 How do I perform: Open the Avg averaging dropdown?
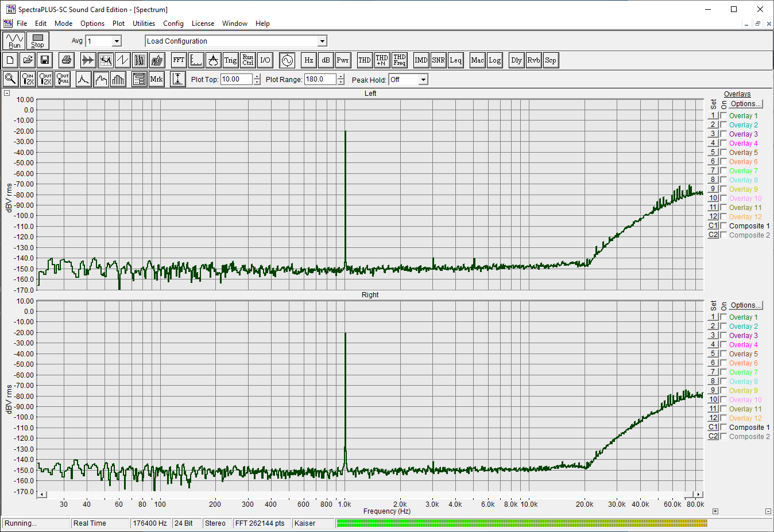(117, 41)
